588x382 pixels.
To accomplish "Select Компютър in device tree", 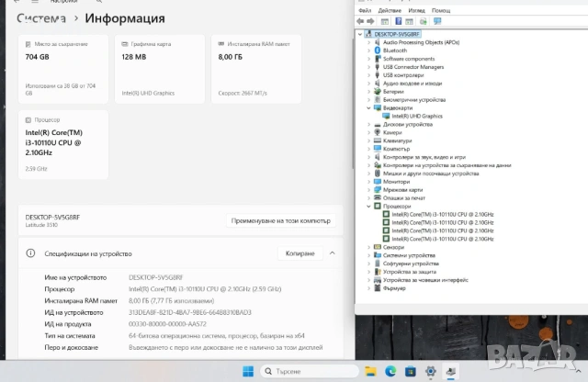I will tap(396, 149).
